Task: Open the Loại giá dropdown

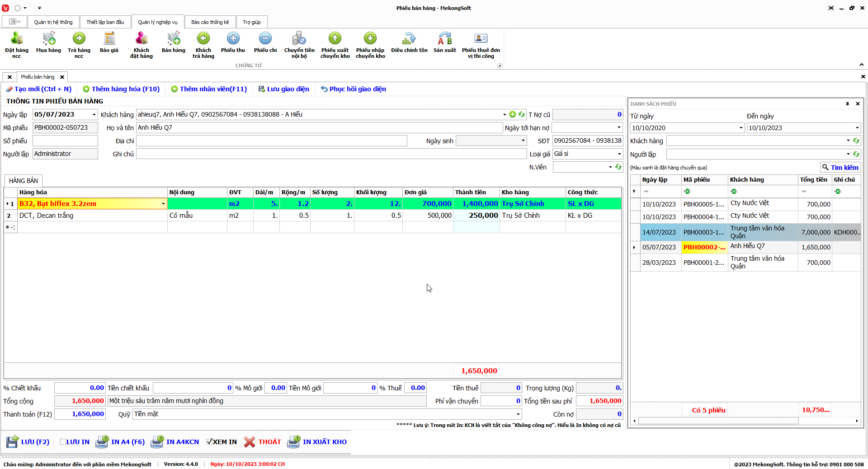Action: (619, 154)
